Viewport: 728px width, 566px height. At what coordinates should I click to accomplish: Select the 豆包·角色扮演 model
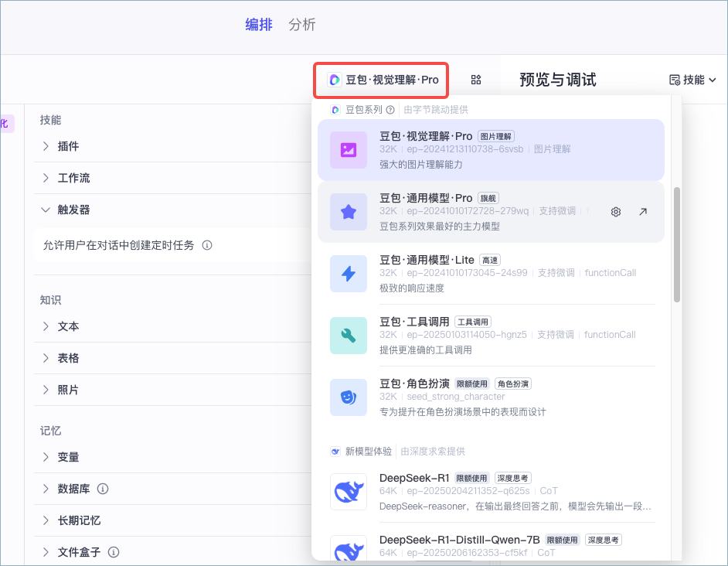[491, 397]
